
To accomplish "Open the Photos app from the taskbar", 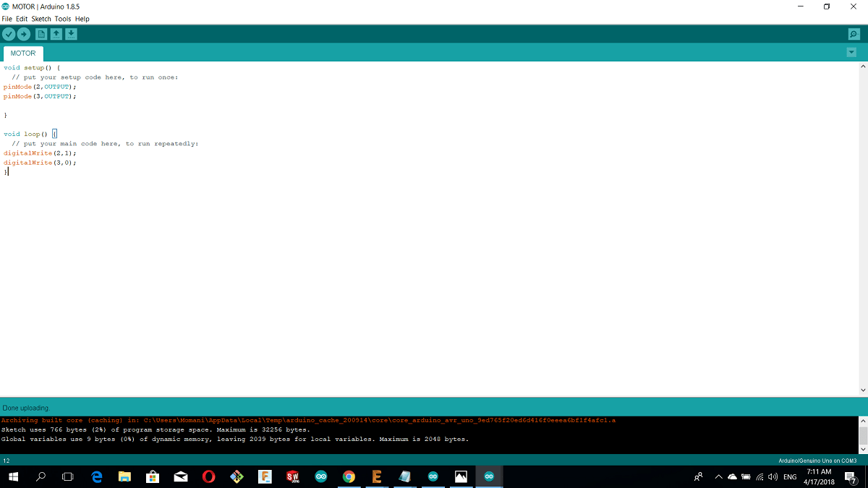I will point(461,476).
